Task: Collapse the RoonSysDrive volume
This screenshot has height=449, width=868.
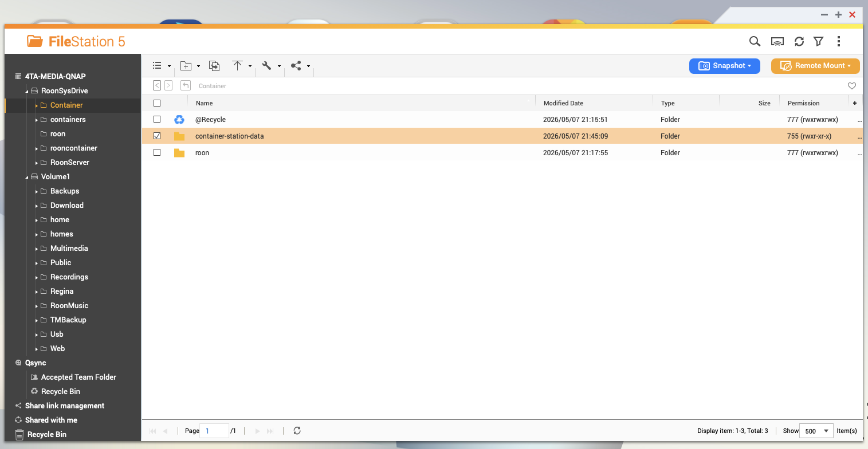Action: click(x=27, y=91)
